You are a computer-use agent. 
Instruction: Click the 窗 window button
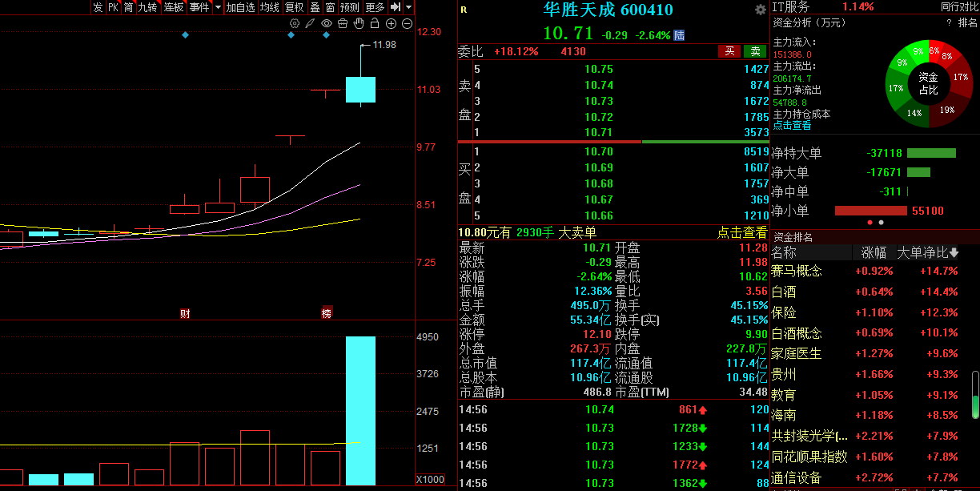point(329,7)
